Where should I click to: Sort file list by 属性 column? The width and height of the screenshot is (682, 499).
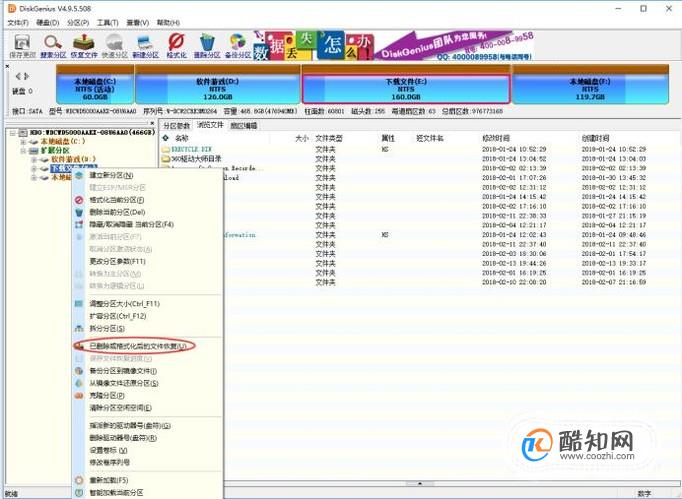[388, 138]
